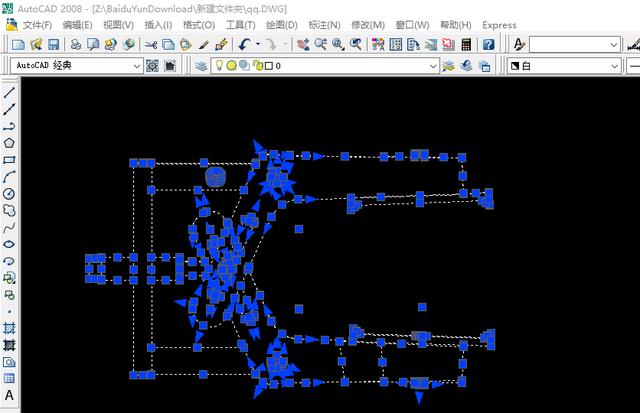Select the Line drawing tool
This screenshot has width=640, height=413.
[9, 91]
